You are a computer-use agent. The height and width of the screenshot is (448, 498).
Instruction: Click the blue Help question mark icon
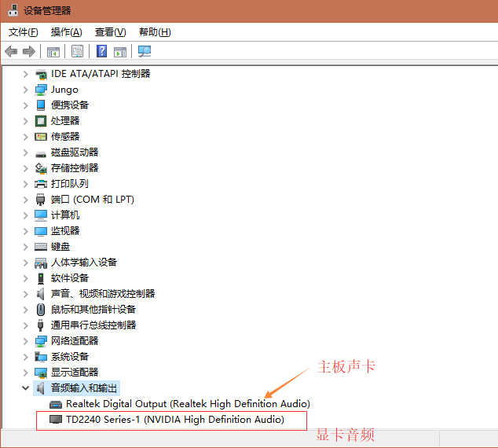coord(101,51)
